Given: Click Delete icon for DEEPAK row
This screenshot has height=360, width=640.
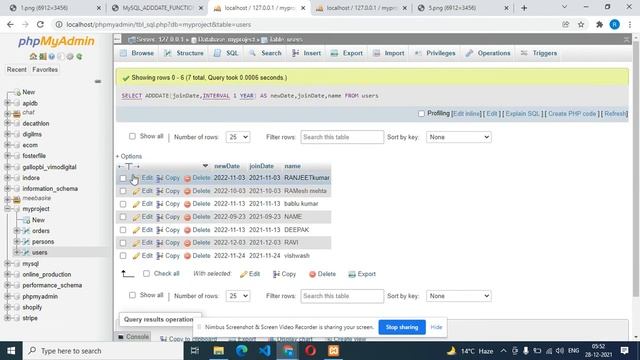Looking at the screenshot, I should [x=187, y=230].
